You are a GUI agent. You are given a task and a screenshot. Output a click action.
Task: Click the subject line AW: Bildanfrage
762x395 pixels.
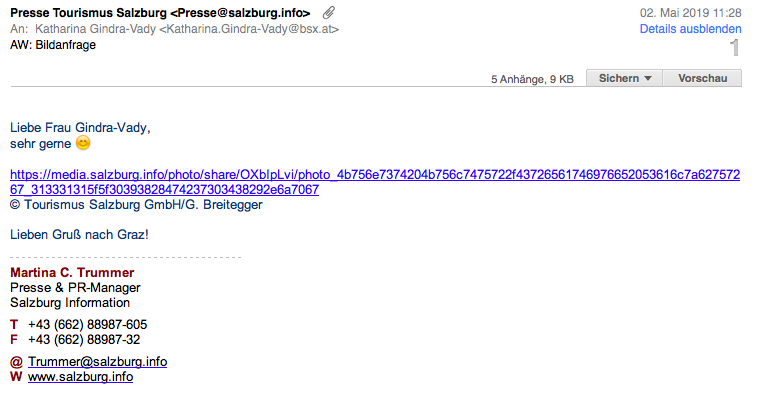tap(53, 45)
